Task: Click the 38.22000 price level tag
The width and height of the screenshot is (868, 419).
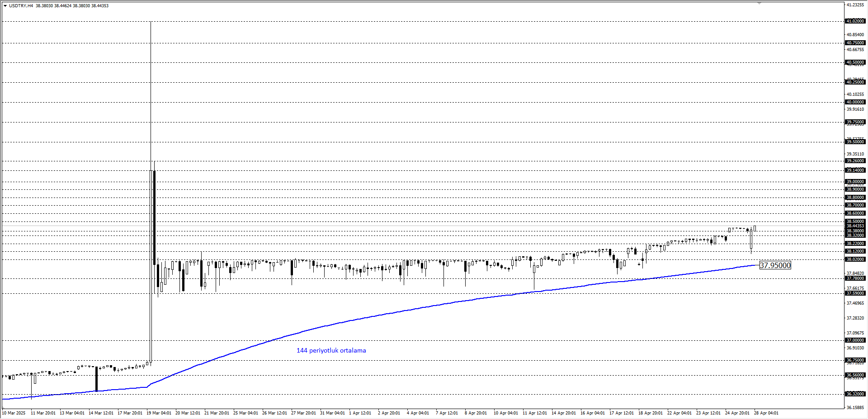Action: pyautogui.click(x=855, y=244)
